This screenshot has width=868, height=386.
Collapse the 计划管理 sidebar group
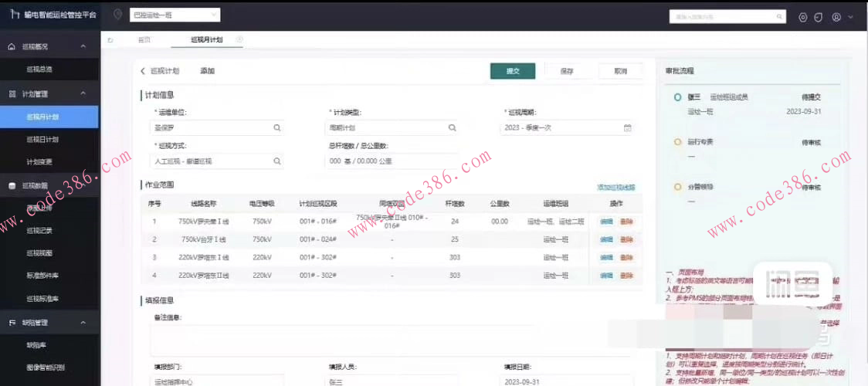coord(83,94)
